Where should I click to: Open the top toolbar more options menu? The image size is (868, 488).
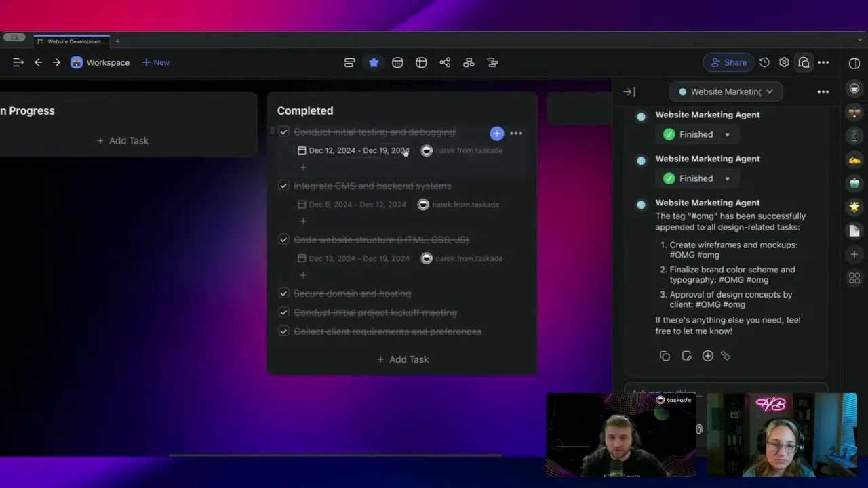tap(823, 62)
